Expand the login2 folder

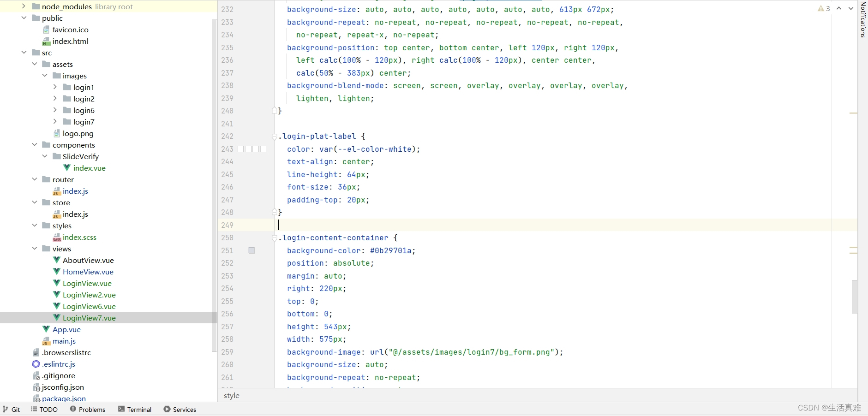click(x=55, y=99)
